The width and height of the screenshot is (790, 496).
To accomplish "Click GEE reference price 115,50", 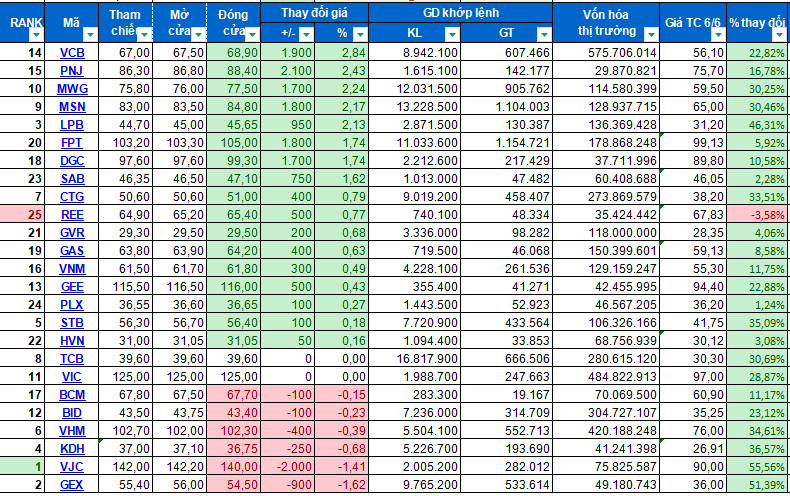I will pos(125,287).
